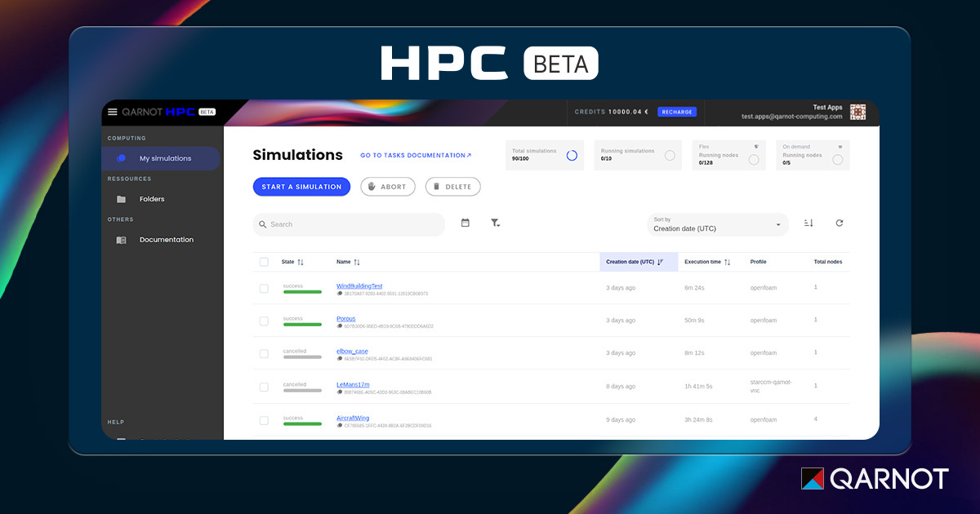Select the Porous row checkbox

pyautogui.click(x=264, y=321)
